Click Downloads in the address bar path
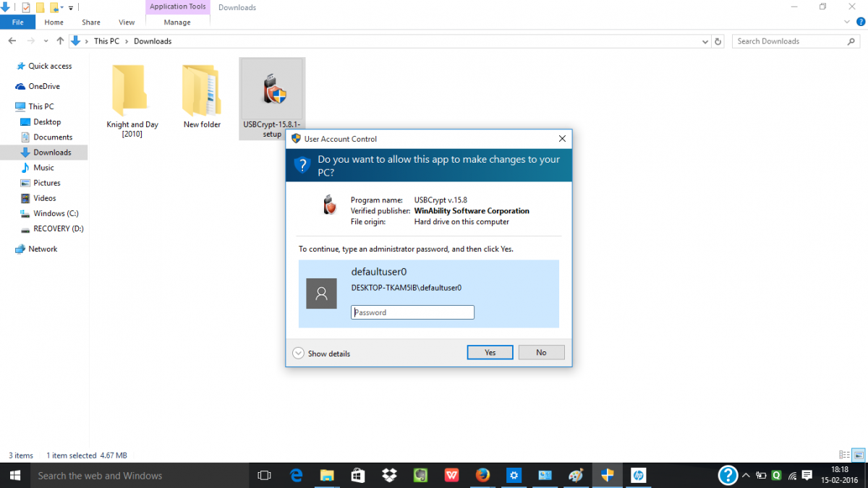The width and height of the screenshot is (868, 488). [x=153, y=41]
